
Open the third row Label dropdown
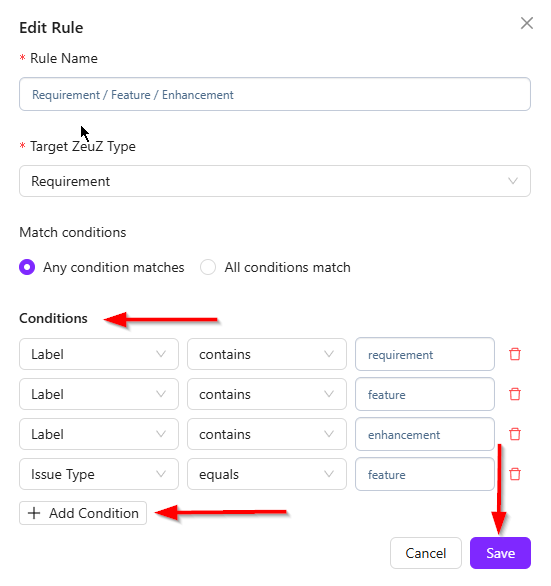pyautogui.click(x=99, y=434)
